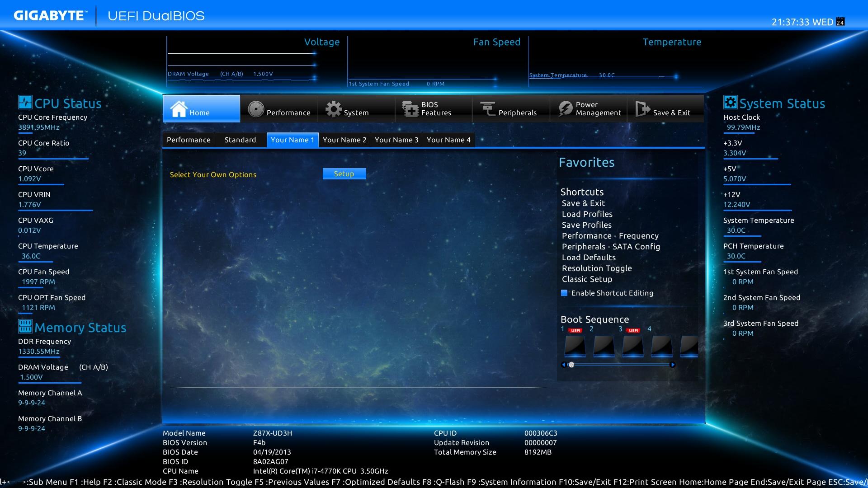
Task: Click the Load Defaults shortcut
Action: click(x=589, y=258)
